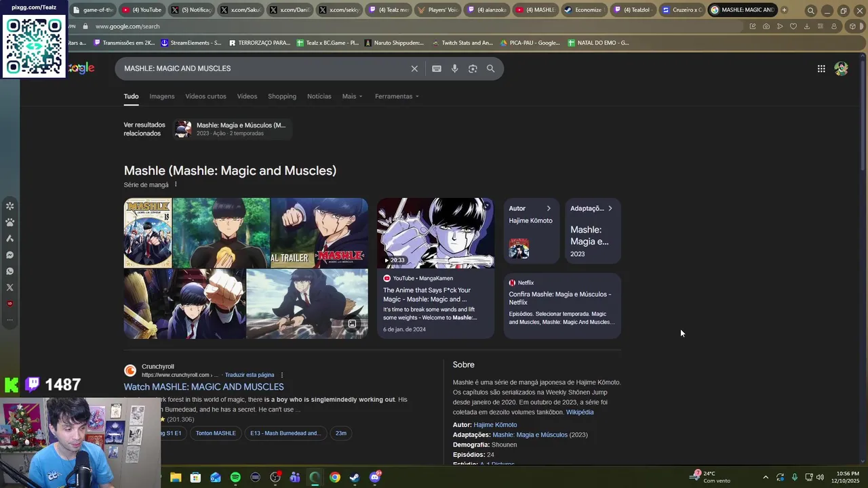Open the NATAL DO EMO bookmark

[x=598, y=43]
